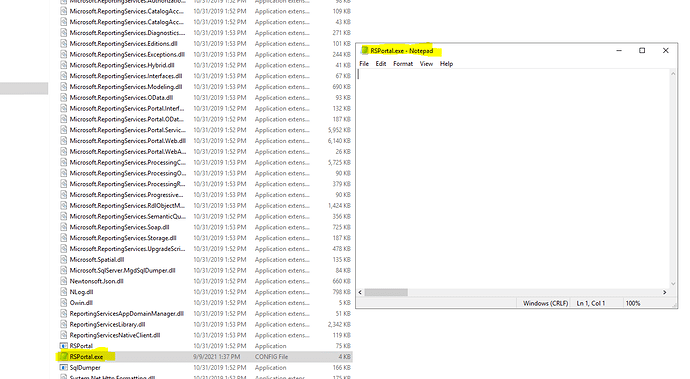Click the Microsoft.ReportingServices.Editions.dll icon

tap(64, 44)
